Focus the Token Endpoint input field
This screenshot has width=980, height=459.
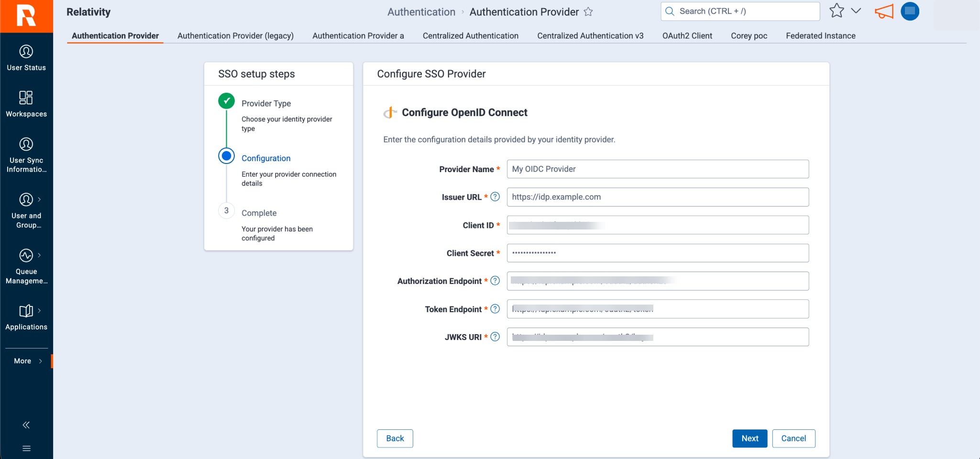point(658,309)
